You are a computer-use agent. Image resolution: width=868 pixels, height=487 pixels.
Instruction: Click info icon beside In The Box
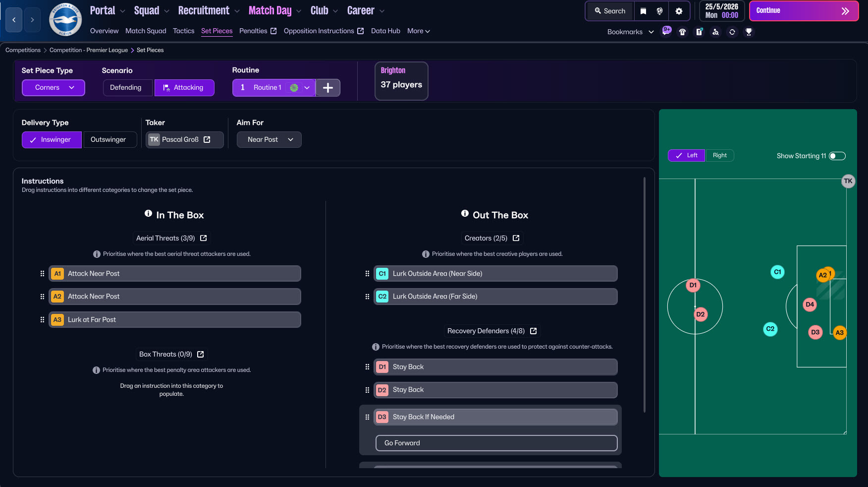point(148,214)
